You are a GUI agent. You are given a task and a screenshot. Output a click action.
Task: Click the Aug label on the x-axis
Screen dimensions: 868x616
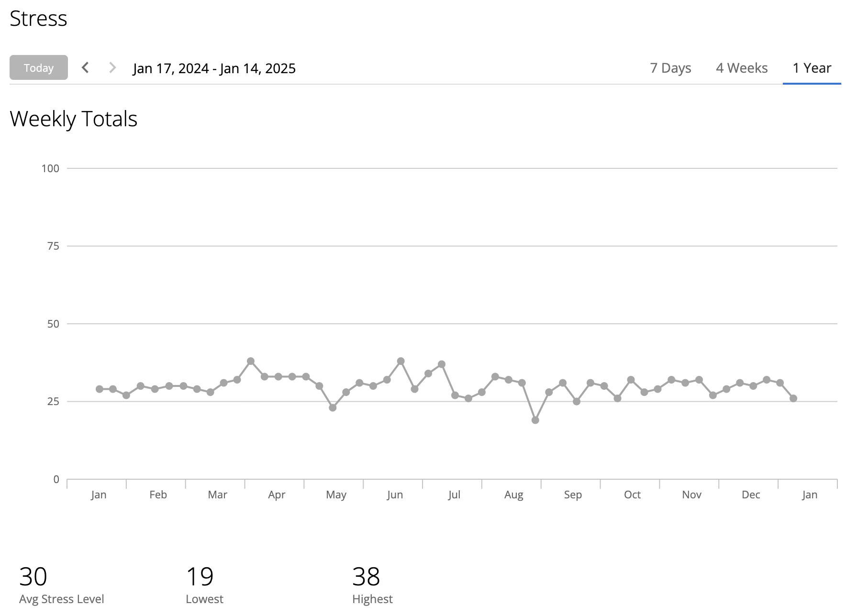click(513, 495)
